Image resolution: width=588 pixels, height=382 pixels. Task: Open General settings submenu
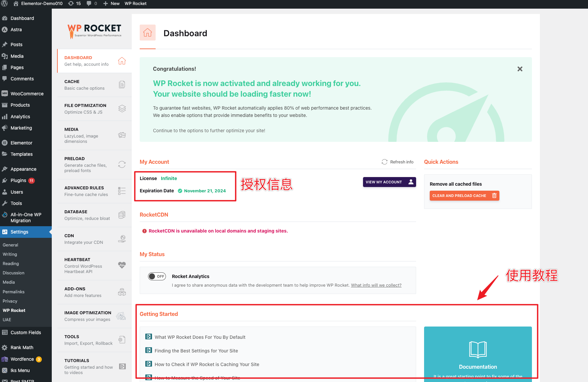(x=10, y=245)
